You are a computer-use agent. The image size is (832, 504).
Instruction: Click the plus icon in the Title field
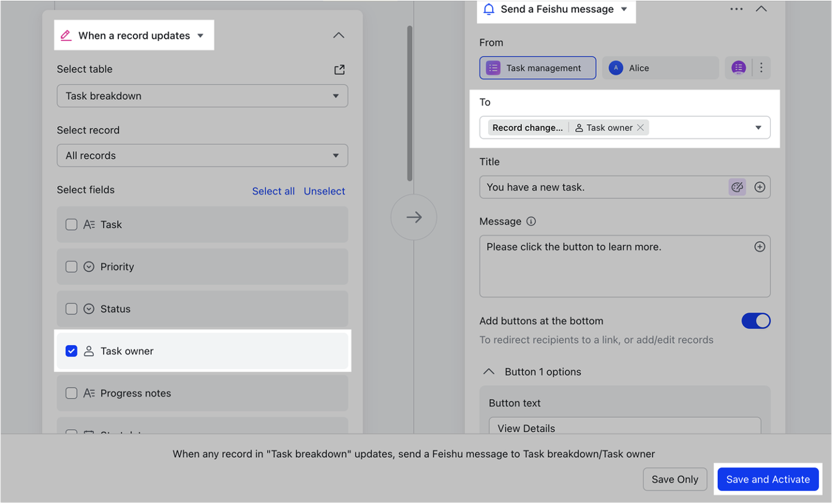tap(759, 187)
